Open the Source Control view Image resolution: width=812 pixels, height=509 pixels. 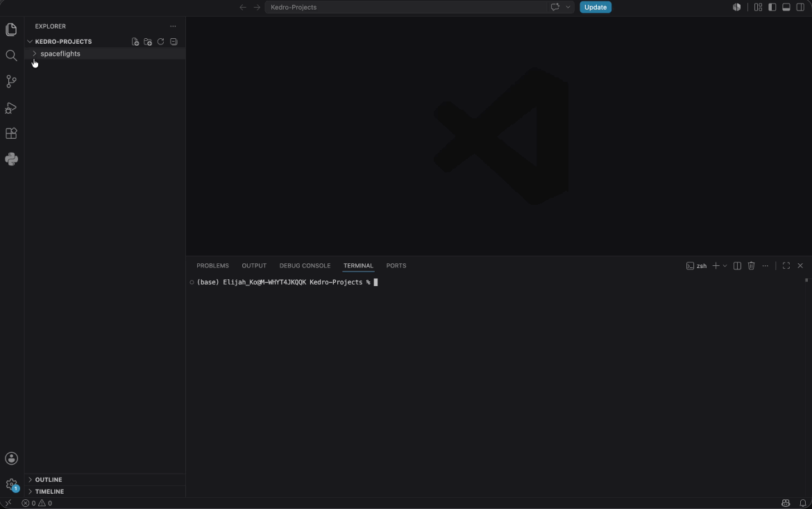tap(11, 81)
